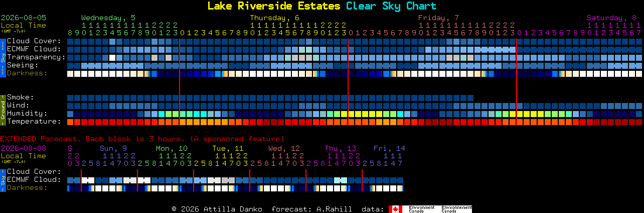Click the Seeing row label
Image resolution: width=644 pixels, height=213 pixels.
23,65
